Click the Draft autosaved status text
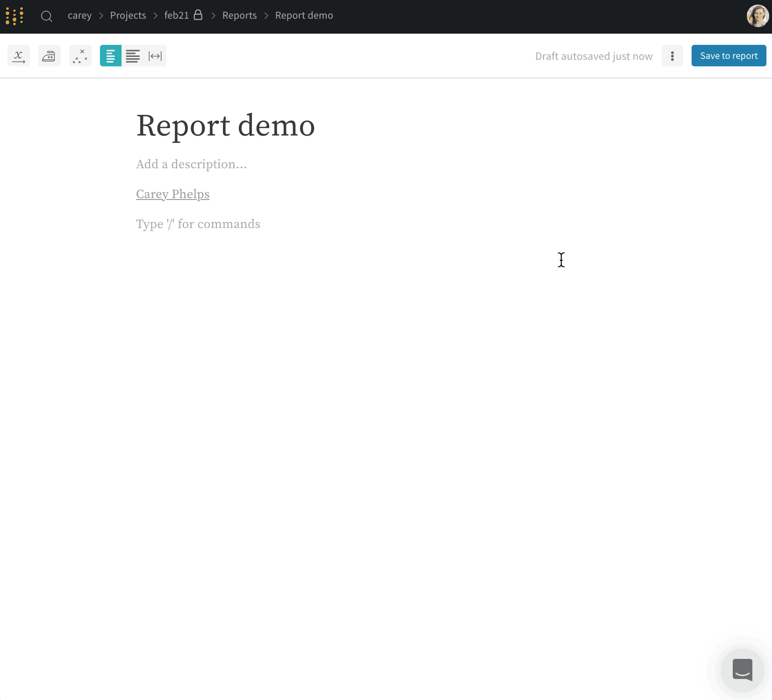 (593, 56)
